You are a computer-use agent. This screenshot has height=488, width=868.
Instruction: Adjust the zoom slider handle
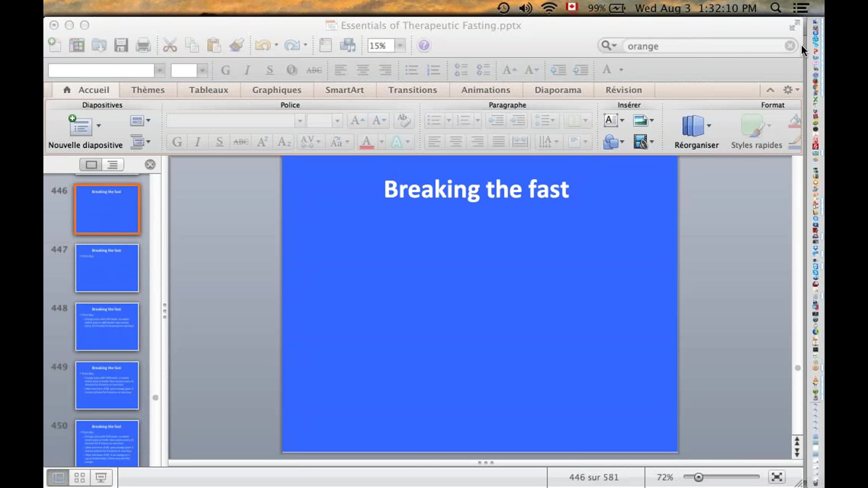click(698, 477)
